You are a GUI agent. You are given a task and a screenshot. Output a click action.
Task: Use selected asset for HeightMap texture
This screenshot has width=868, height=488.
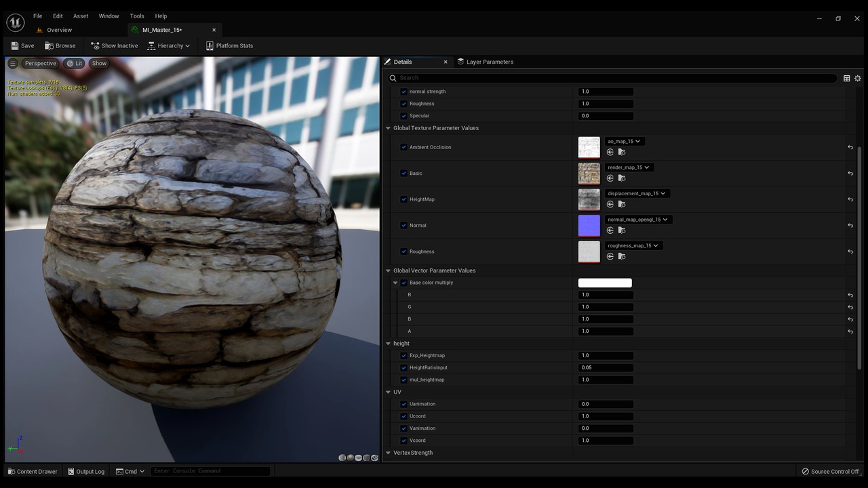pos(610,204)
